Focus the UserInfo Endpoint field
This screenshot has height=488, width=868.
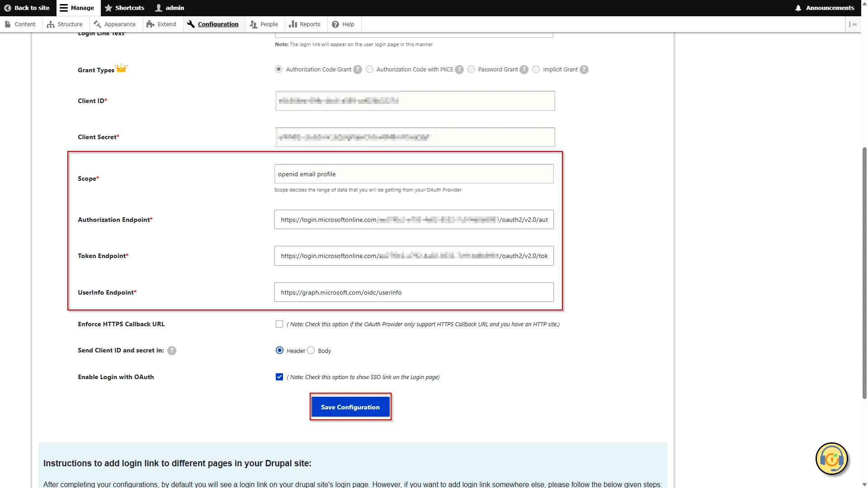click(x=414, y=292)
